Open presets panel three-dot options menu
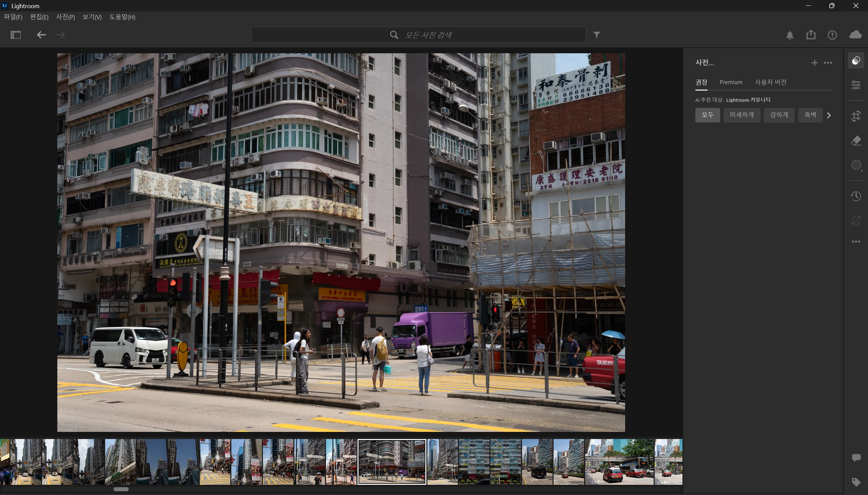 (828, 63)
